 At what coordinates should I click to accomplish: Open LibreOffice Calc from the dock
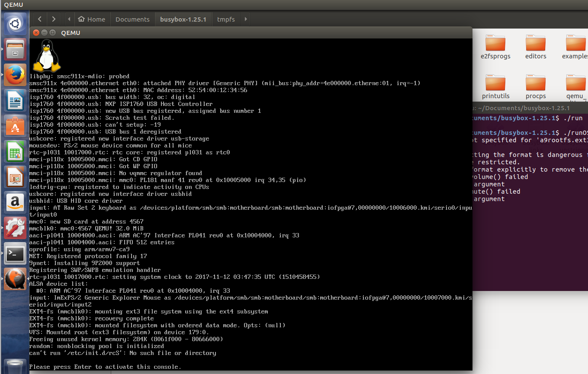[16, 151]
